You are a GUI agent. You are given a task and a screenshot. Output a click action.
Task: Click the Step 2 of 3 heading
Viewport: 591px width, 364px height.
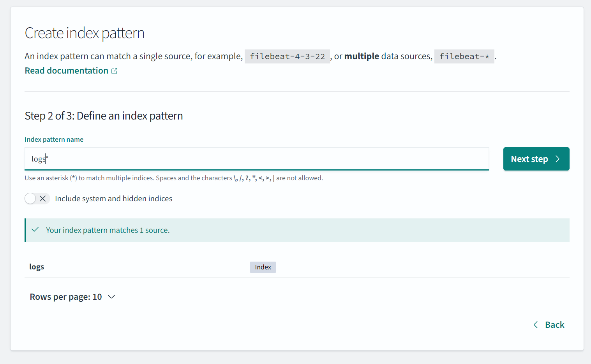[x=104, y=116]
